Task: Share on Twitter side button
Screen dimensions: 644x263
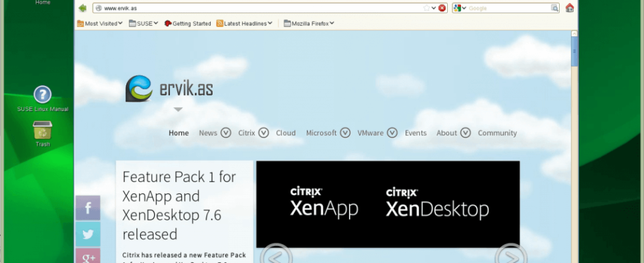Action: coord(88,234)
